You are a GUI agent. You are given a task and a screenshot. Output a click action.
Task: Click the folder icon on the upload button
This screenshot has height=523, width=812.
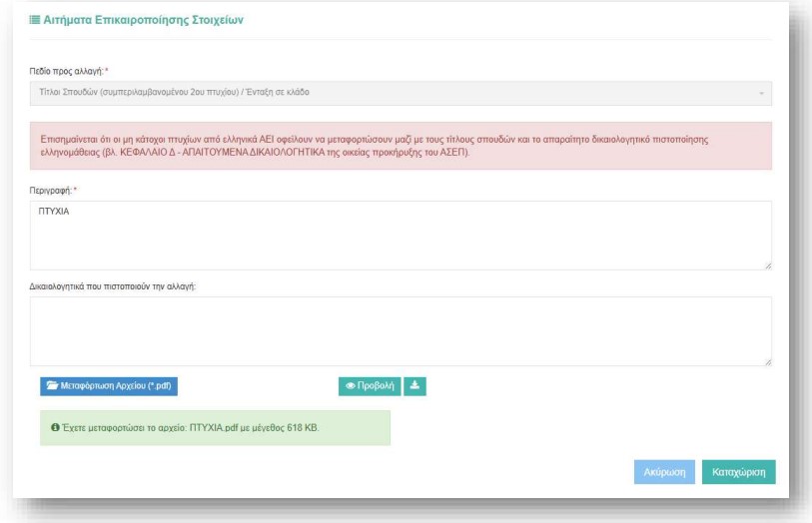pos(52,383)
